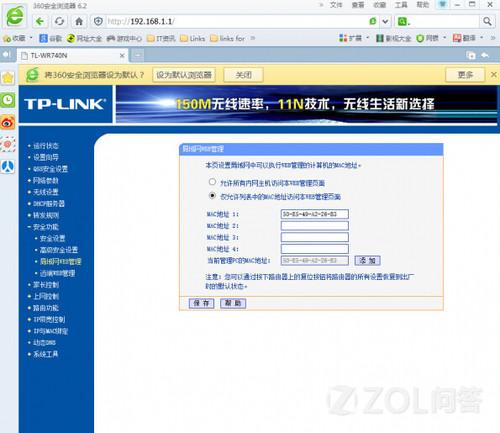Click the 保存 save button

(x=201, y=303)
